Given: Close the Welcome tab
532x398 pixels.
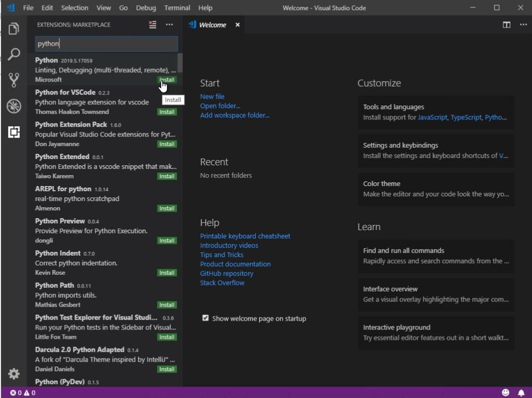Looking at the screenshot, I should 238,25.
